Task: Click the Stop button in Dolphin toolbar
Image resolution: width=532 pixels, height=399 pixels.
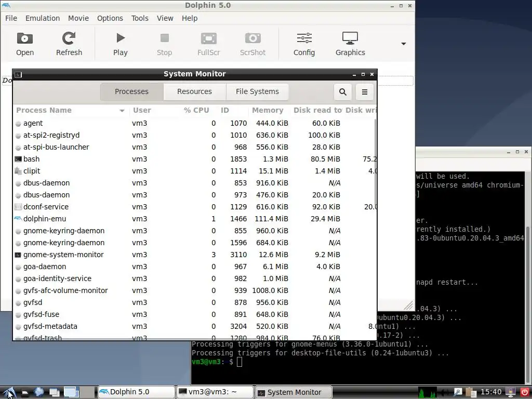Action: point(165,44)
